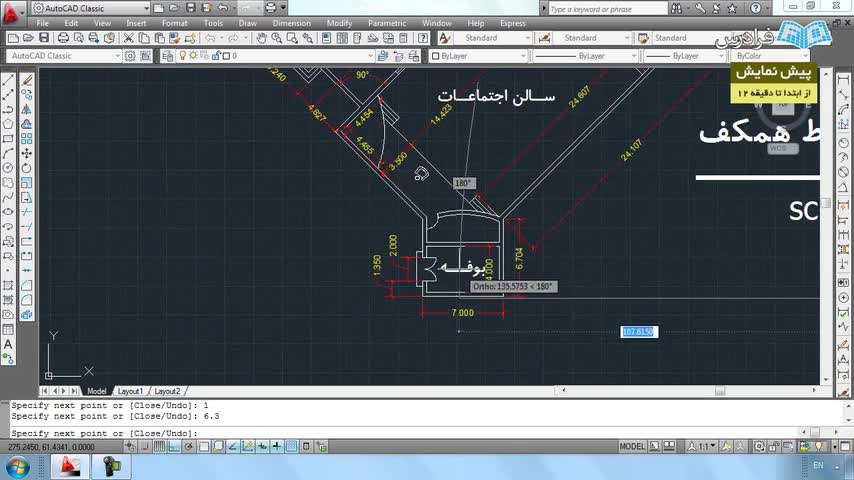Click the EN language indicator in the system tray

pos(818,465)
